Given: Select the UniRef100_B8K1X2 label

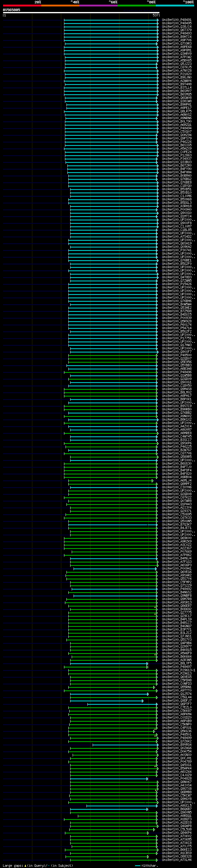Looking at the screenshot, I should tap(176, 419).
